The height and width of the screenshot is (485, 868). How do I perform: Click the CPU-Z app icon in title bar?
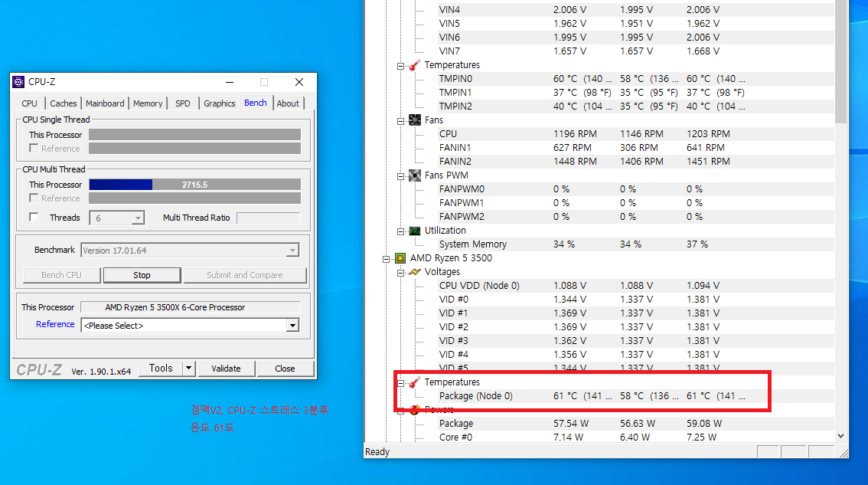(18, 82)
